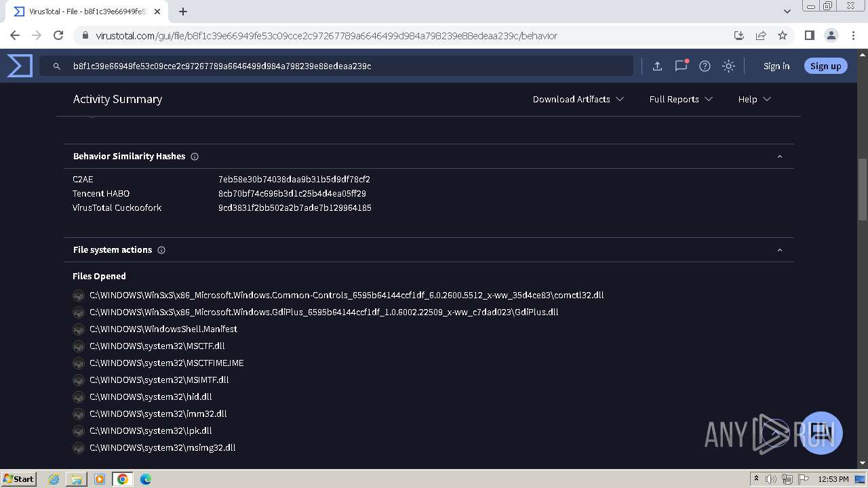Select the VirusTotal Cuckoofork hash value

pyautogui.click(x=295, y=208)
